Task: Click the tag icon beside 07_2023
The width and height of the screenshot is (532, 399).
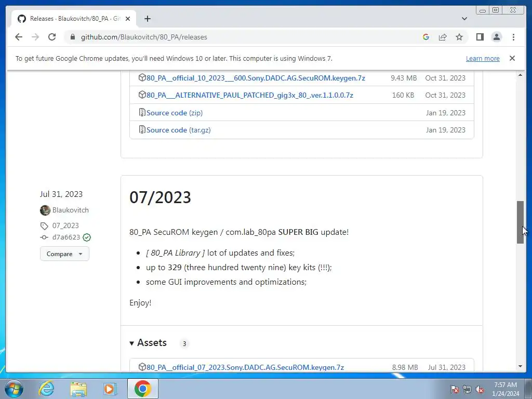Action: pos(45,226)
